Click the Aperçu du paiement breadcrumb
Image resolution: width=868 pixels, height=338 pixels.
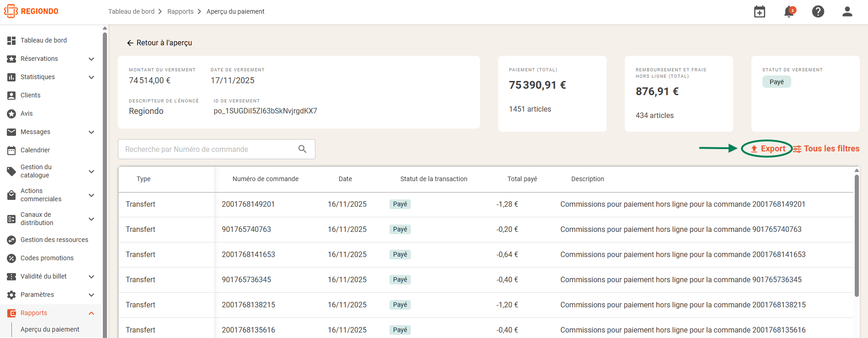tap(235, 11)
